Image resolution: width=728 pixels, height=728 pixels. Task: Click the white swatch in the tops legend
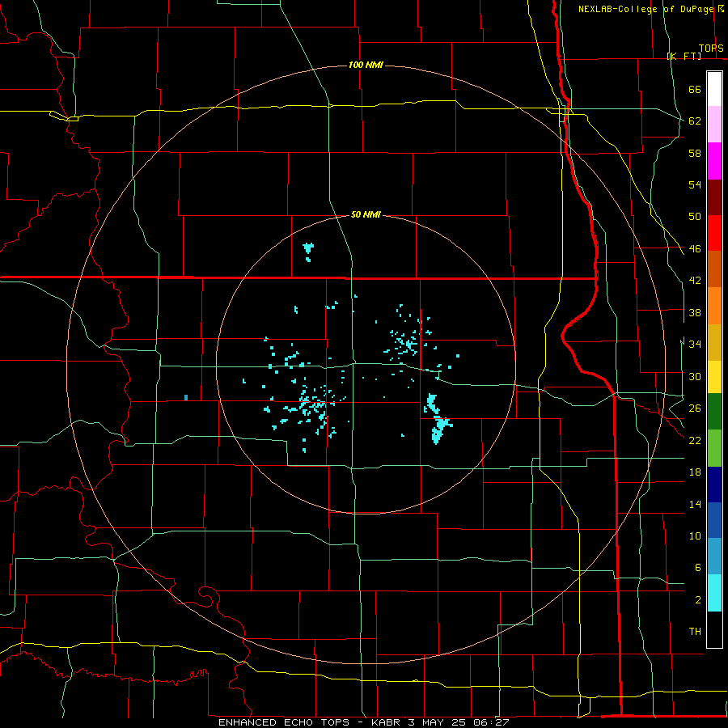tap(714, 89)
